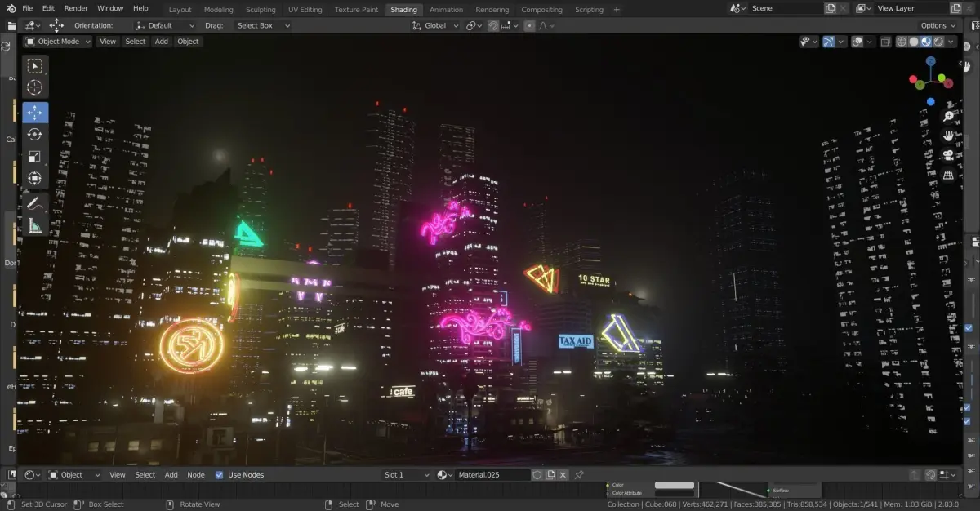This screenshot has height=511, width=980.
Task: Click the new scene duplicate icon
Action: point(831,8)
